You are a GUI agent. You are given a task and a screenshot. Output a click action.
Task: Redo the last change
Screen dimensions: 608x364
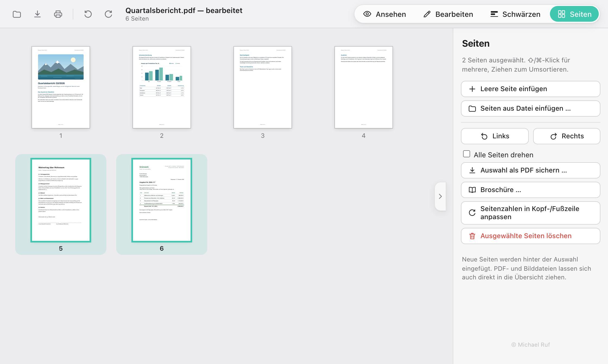coord(109,14)
